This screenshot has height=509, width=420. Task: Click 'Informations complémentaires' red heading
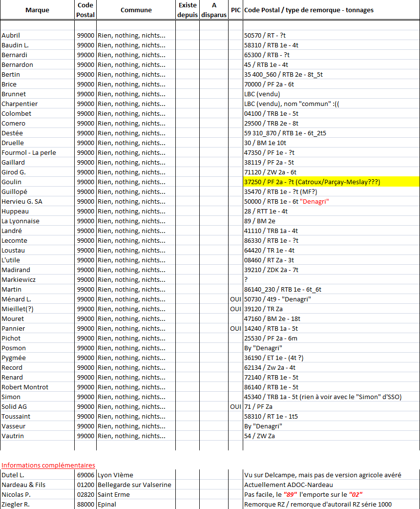coord(48,465)
